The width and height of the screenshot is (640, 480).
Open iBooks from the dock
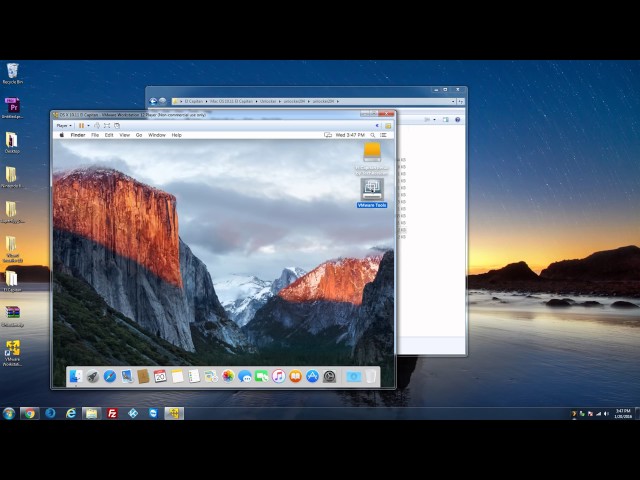(x=295, y=376)
